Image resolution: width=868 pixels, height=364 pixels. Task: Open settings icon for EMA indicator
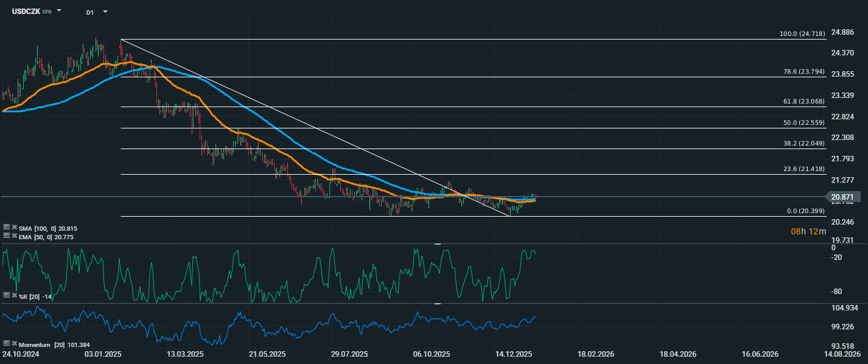pos(6,236)
